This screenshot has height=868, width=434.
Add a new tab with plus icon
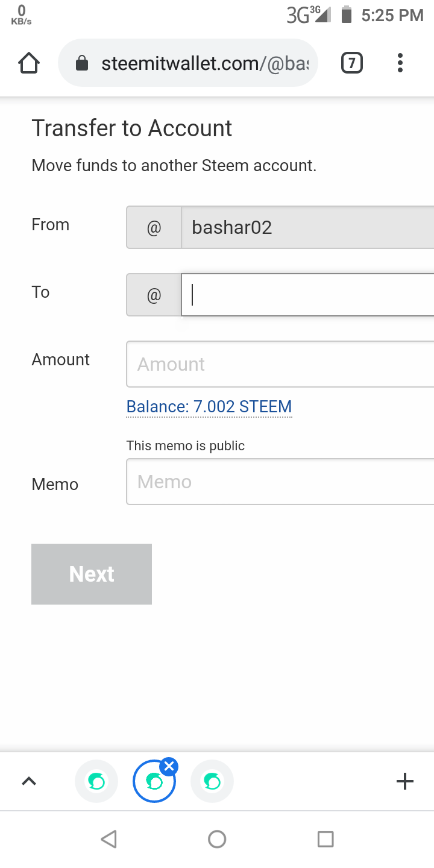405,782
